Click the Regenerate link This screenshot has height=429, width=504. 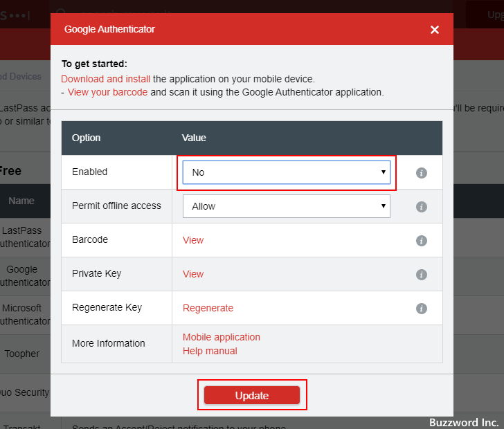pos(208,308)
